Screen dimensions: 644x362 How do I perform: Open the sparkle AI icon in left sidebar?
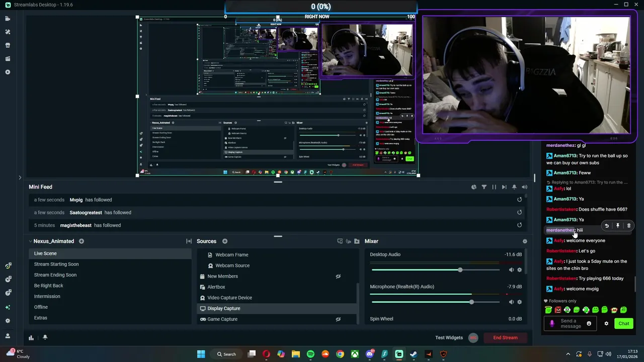click(x=8, y=307)
